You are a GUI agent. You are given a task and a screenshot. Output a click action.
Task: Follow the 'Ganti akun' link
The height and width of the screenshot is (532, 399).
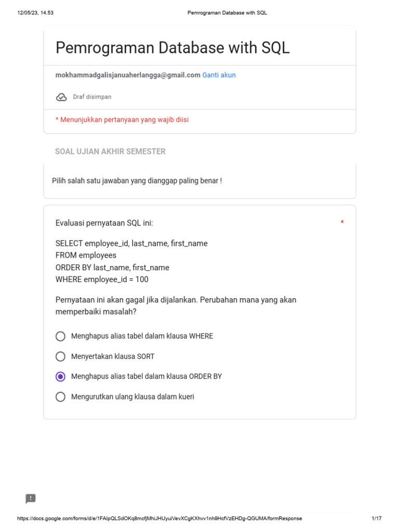219,75
